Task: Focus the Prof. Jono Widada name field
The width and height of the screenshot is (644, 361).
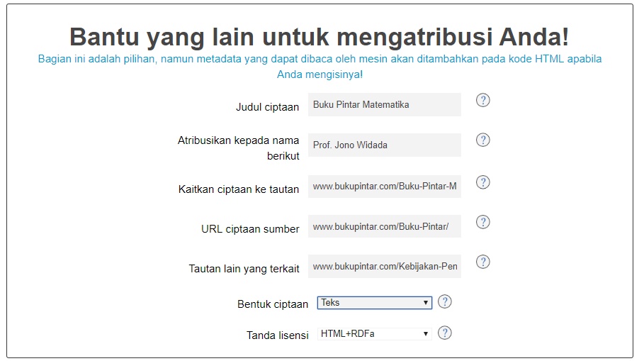Action: (384, 145)
